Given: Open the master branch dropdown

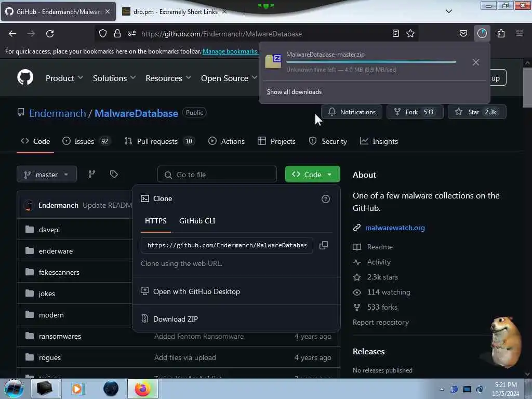Looking at the screenshot, I should tap(47, 175).
